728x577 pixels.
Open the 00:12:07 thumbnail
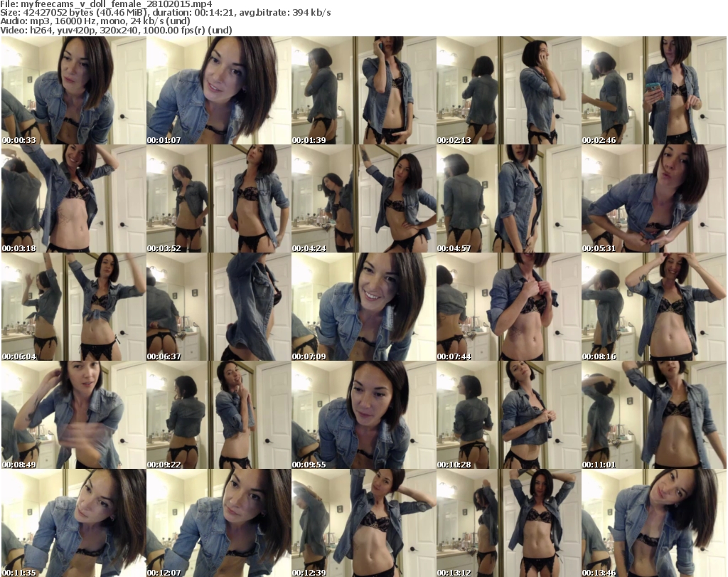tap(219, 523)
